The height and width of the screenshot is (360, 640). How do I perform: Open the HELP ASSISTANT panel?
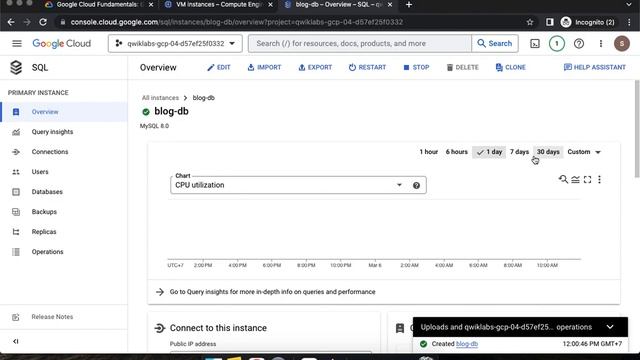(x=595, y=67)
